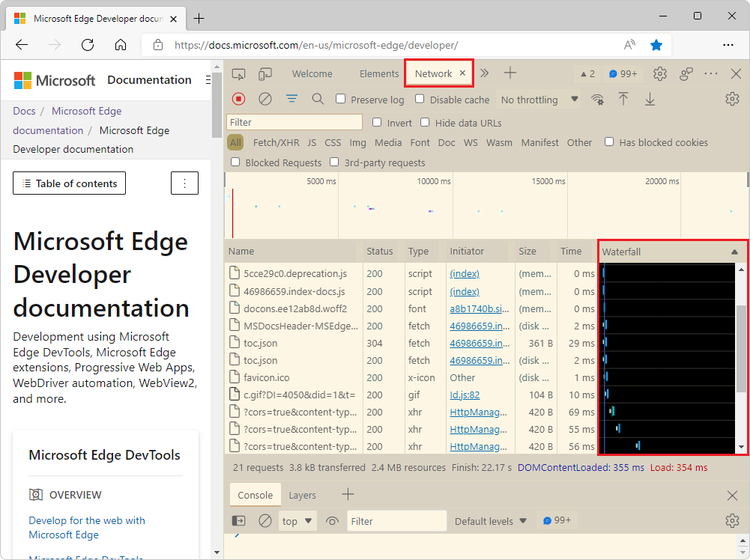Open Customize DevTools ellipsis menu

[711, 73]
